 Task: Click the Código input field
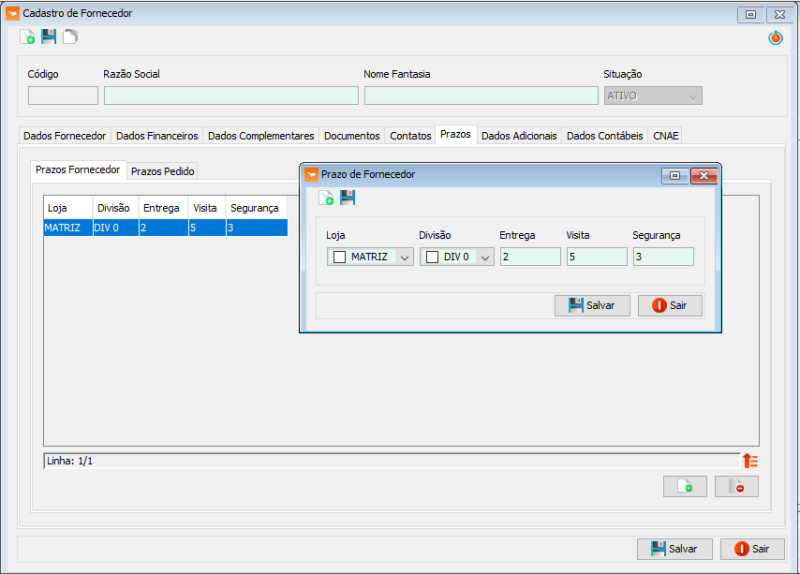tap(63, 95)
